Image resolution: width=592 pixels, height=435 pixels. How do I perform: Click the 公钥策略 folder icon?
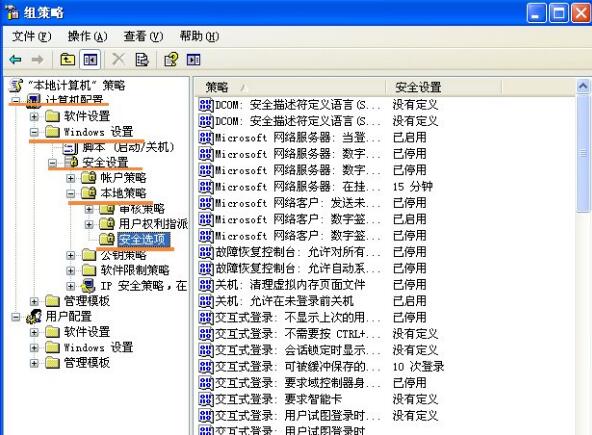[x=89, y=255]
